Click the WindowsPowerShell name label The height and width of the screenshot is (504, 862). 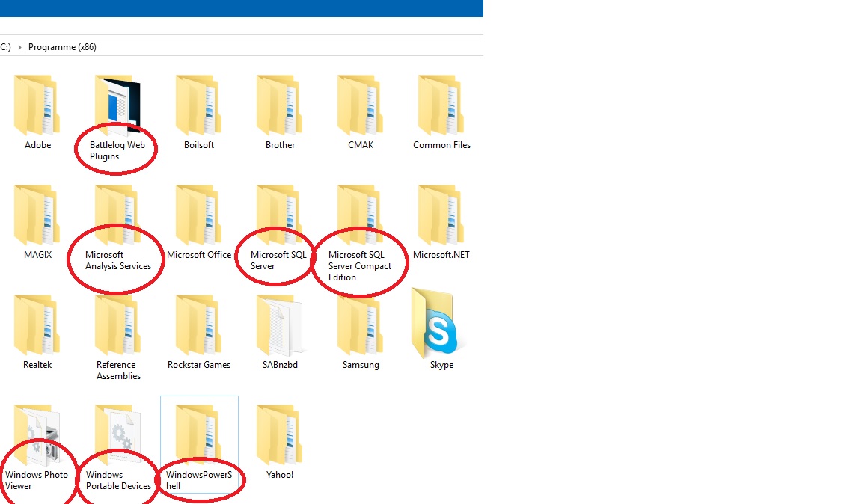point(199,480)
